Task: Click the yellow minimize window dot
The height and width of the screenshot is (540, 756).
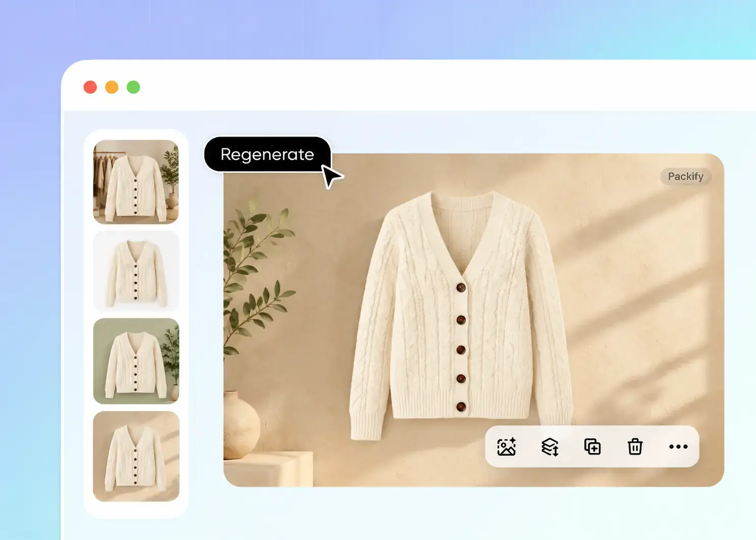Action: pyautogui.click(x=112, y=87)
